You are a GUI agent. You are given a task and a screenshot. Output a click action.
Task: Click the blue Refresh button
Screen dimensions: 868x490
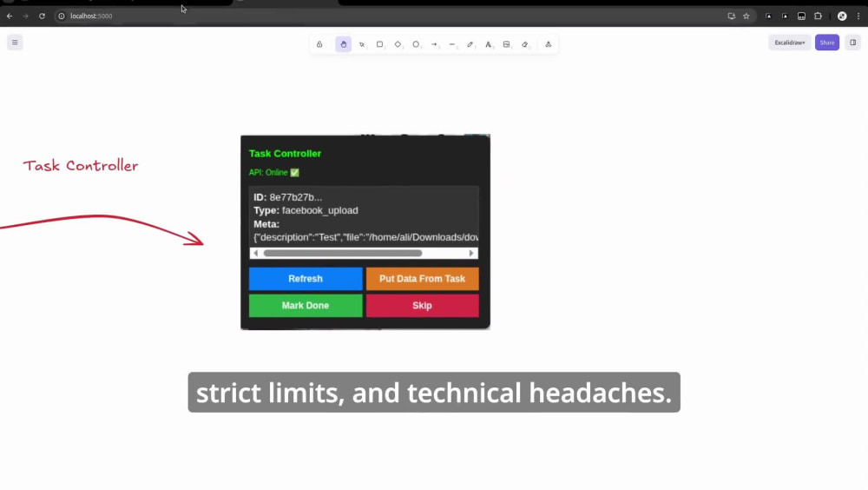(306, 279)
